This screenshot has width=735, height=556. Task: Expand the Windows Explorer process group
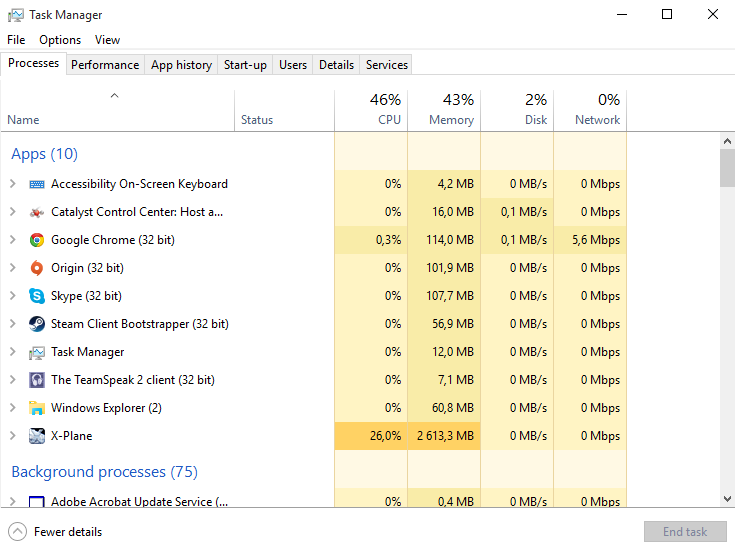(13, 408)
